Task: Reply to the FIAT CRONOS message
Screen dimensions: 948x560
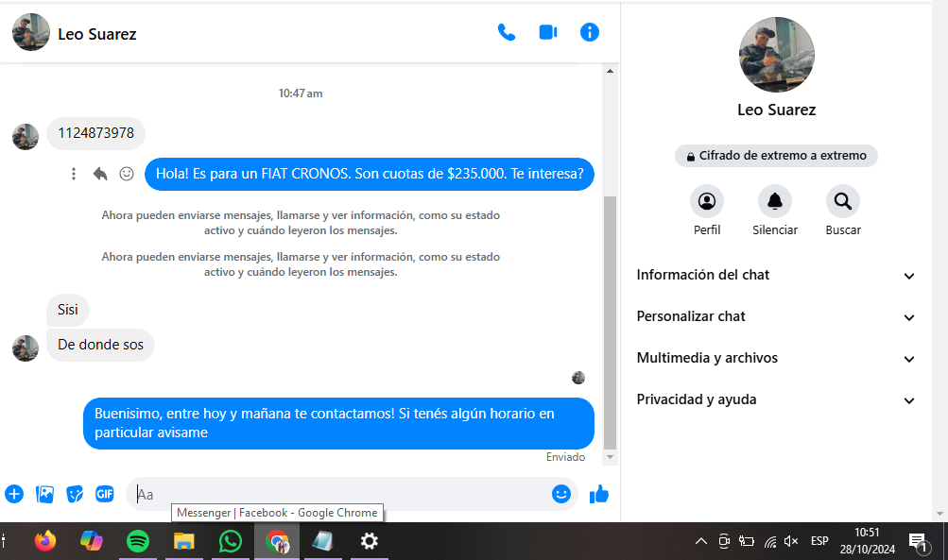Action: point(100,174)
